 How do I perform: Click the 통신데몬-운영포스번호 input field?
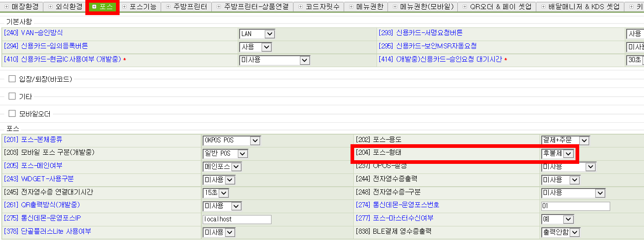576,206
